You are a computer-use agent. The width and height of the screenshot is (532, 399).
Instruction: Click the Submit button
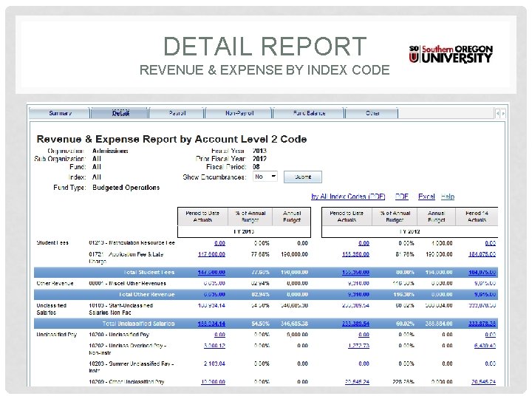(x=303, y=177)
